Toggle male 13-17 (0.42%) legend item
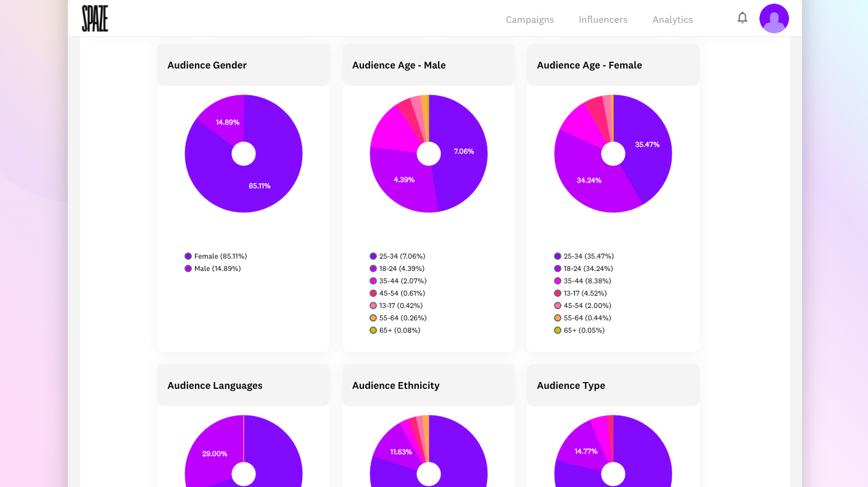The image size is (868, 487). coord(396,306)
